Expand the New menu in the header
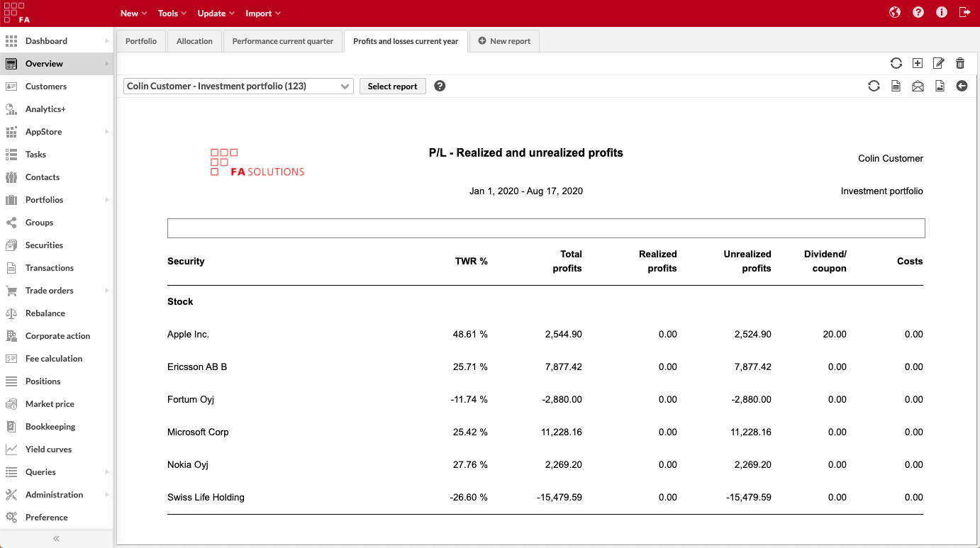The image size is (980, 548). point(133,13)
